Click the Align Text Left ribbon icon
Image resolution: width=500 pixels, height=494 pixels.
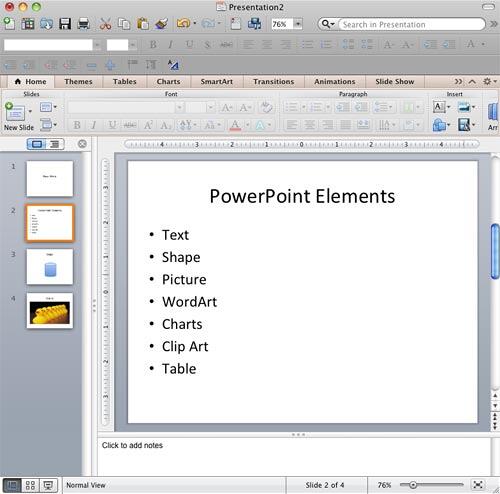[292, 125]
